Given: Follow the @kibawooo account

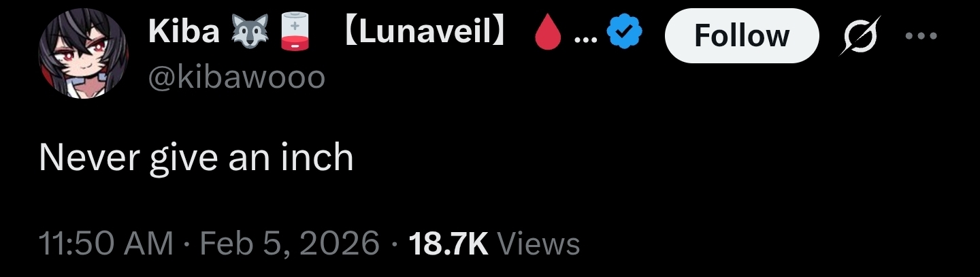Looking at the screenshot, I should pyautogui.click(x=741, y=35).
